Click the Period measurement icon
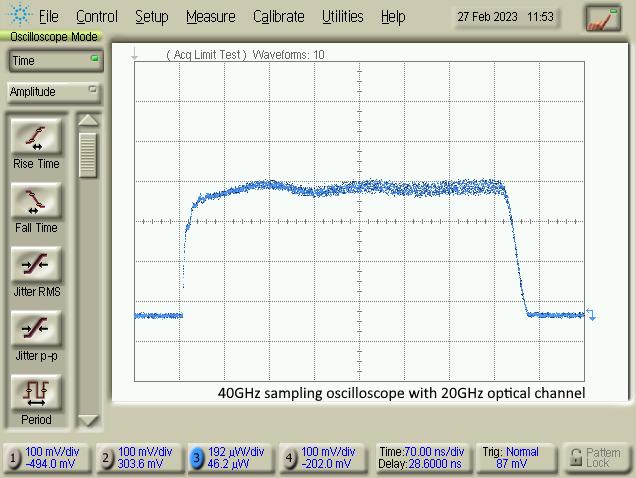The height and width of the screenshot is (478, 636). click(36, 394)
